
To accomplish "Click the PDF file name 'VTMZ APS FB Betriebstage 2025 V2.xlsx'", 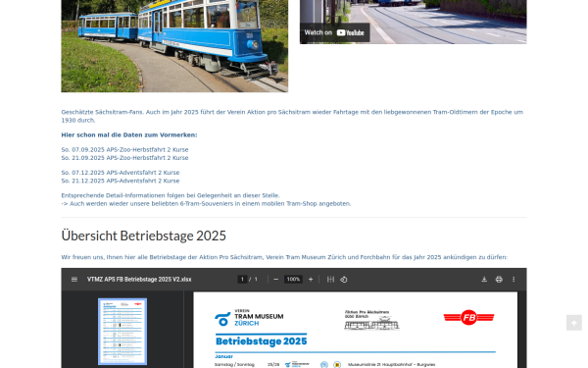I will (139, 280).
